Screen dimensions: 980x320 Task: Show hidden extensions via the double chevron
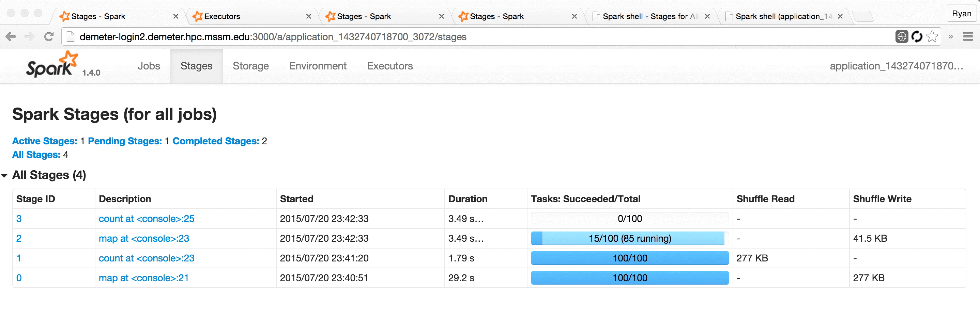coord(951,36)
